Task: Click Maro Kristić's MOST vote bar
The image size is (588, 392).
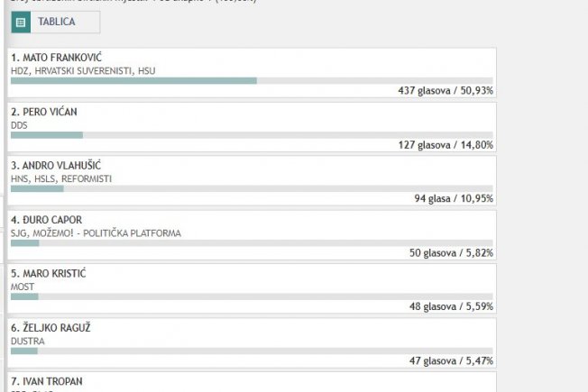Action: [x=252, y=296]
